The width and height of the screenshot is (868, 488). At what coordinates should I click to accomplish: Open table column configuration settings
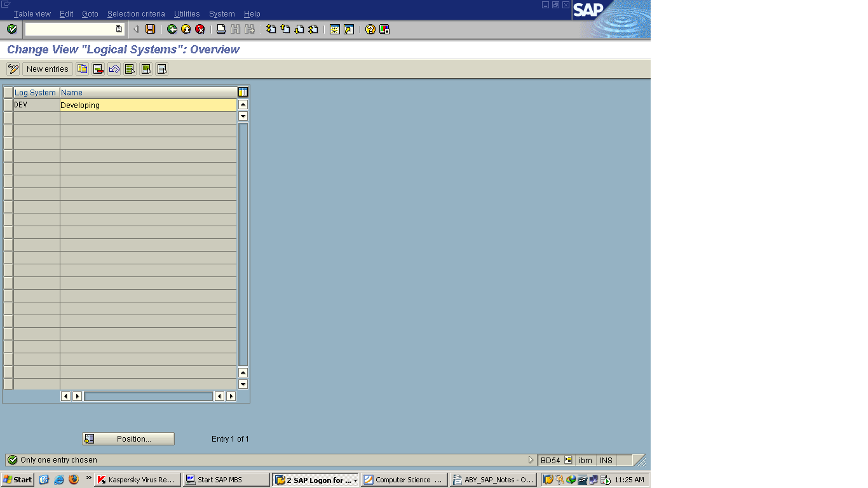tap(243, 91)
